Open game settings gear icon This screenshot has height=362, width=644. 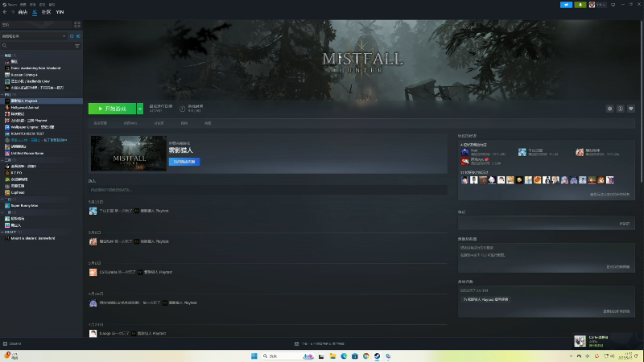click(609, 109)
